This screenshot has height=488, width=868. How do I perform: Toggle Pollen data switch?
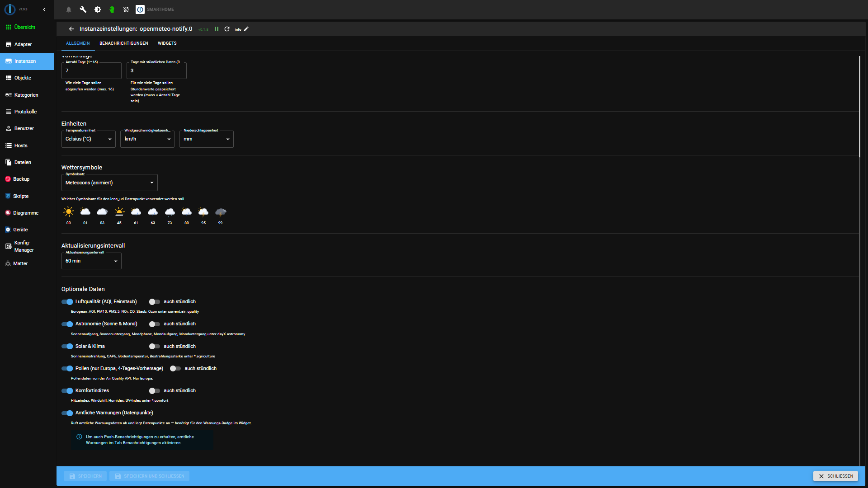click(67, 369)
